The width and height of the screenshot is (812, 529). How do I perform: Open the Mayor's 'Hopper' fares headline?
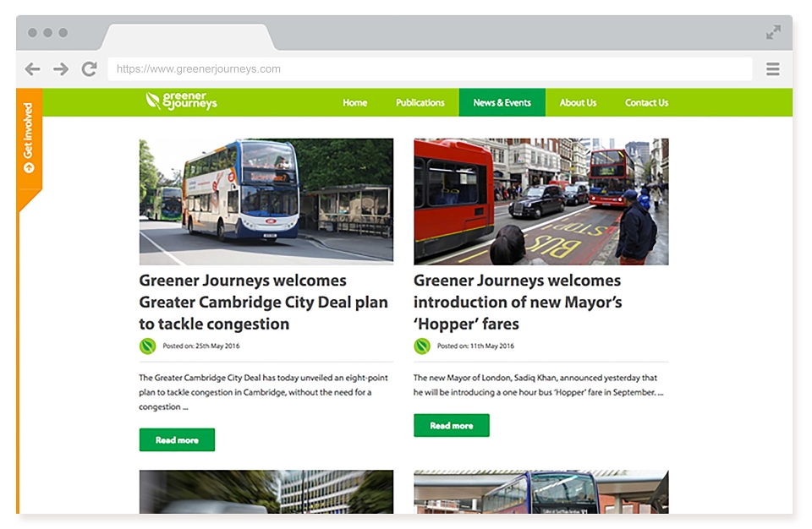pyautogui.click(x=518, y=303)
